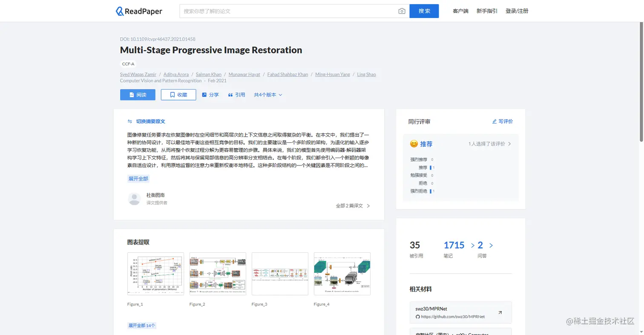This screenshot has height=335, width=644.
Task: Click the 收藏 bookmark button
Action: click(x=178, y=95)
